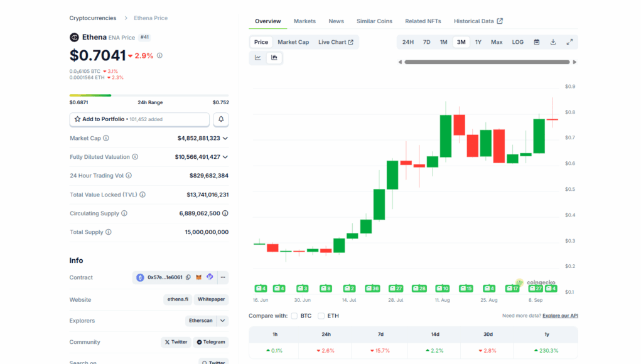The height and width of the screenshot is (364, 641).
Task: Open the Overview tab
Action: point(268,21)
